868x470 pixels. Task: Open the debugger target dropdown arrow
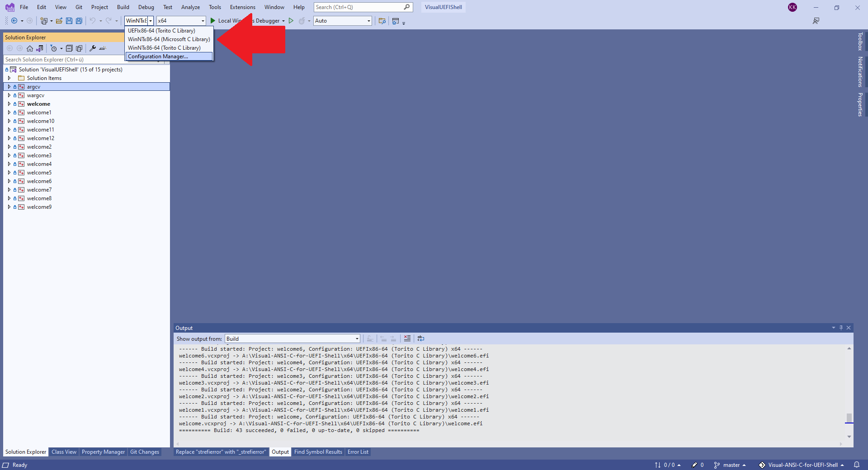pos(283,21)
